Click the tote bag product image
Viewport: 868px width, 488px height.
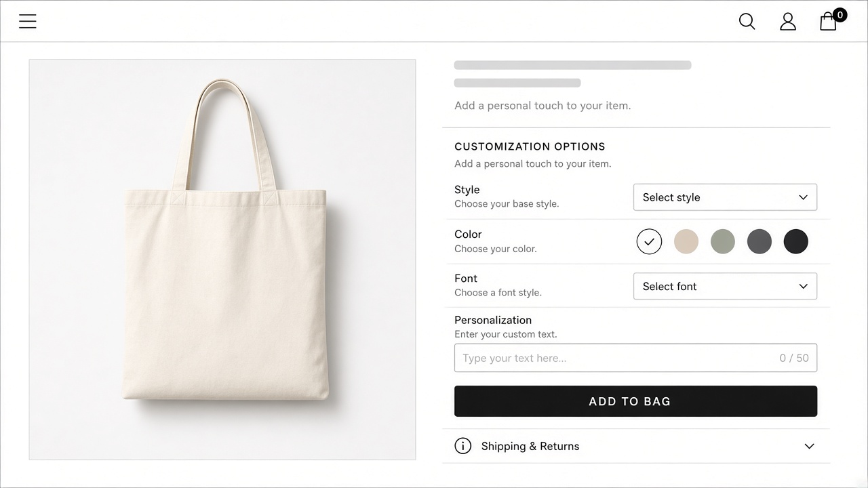(222, 260)
